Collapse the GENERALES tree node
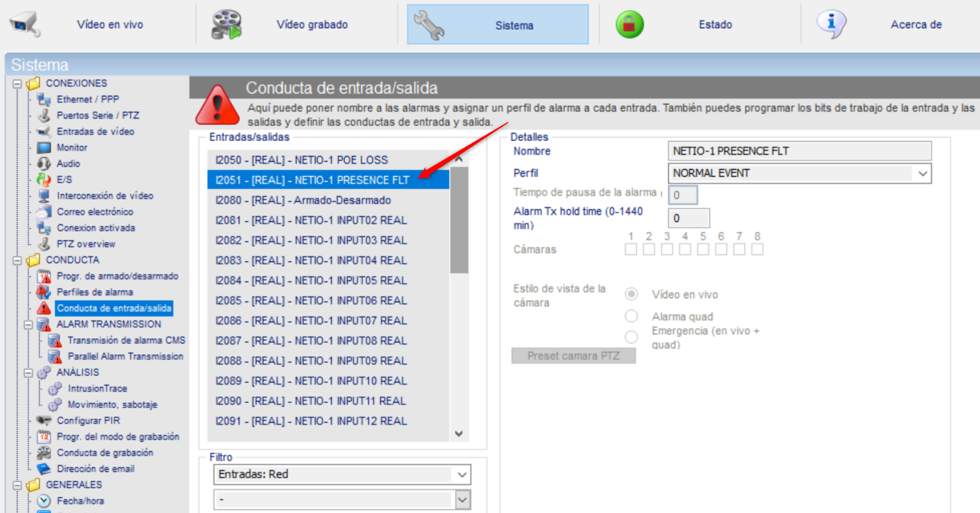This screenshot has height=513, width=980. (x=17, y=485)
